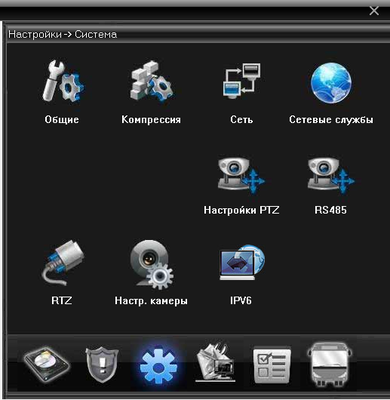Select the blue gear system tab
Viewport: 390px width, 400px height.
click(x=158, y=367)
